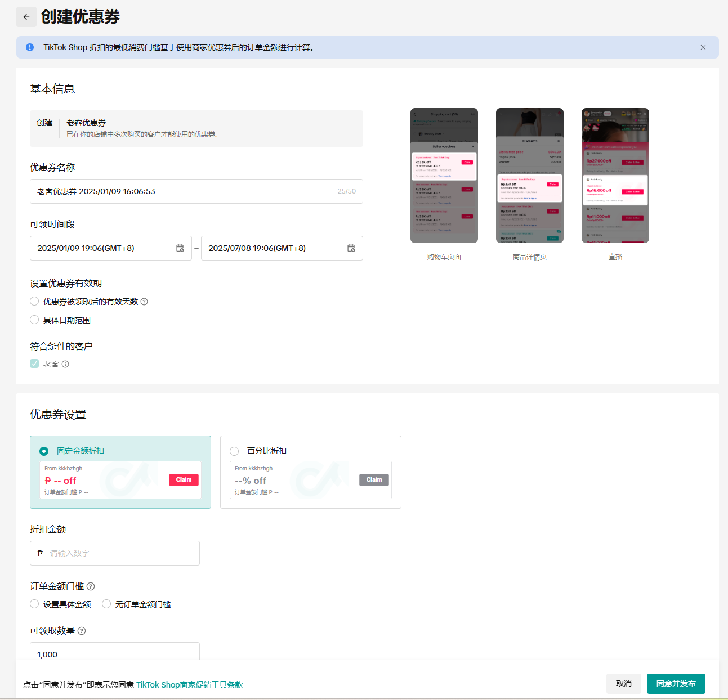This screenshot has width=728, height=700.
Task: Select 无订单金额门槛 option
Action: 106,604
